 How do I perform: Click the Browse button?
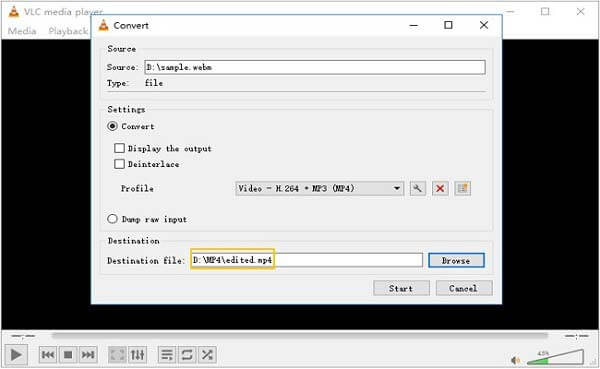[456, 261]
